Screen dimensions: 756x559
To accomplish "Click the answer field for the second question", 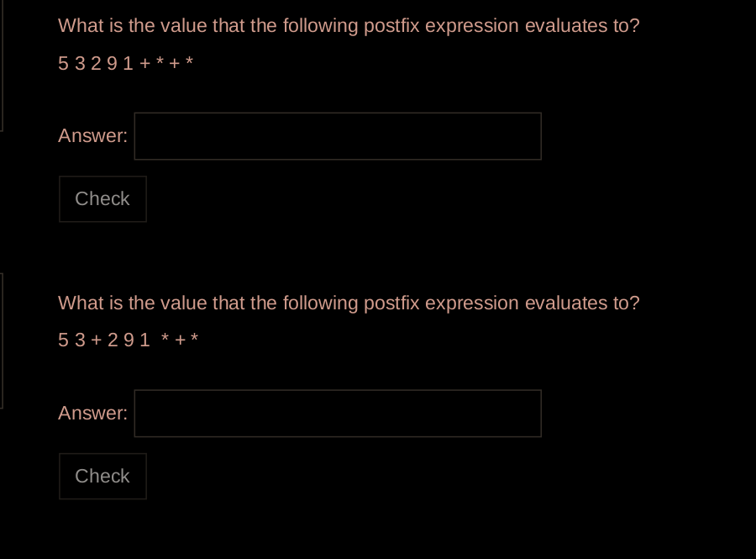I will [336, 413].
